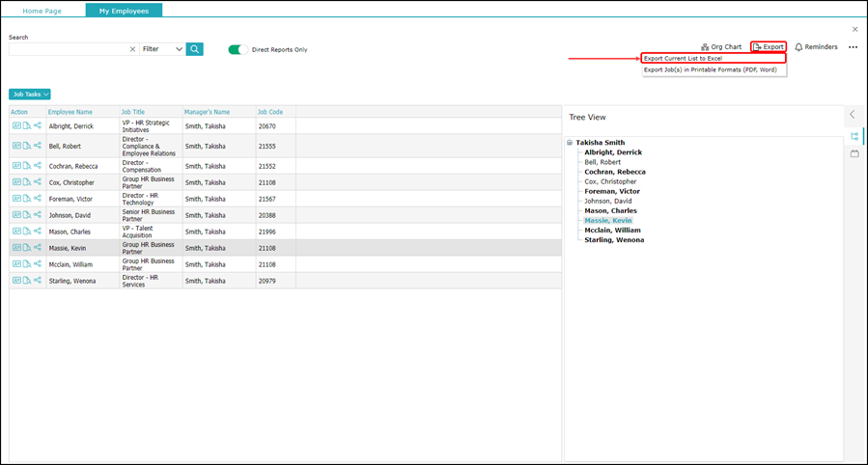Open the Org Chart view
The height and width of the screenshot is (465, 868).
(x=721, y=46)
